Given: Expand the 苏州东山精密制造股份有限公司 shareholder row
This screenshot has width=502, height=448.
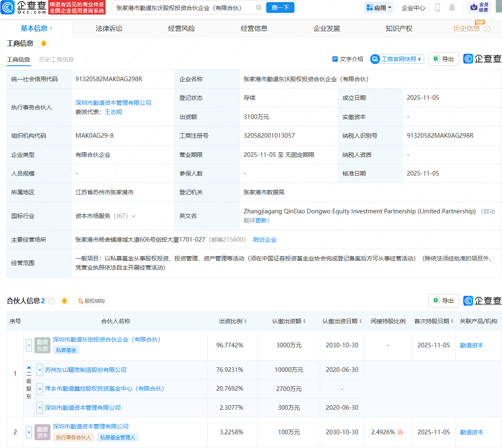Looking at the screenshot, I should pos(40,370).
